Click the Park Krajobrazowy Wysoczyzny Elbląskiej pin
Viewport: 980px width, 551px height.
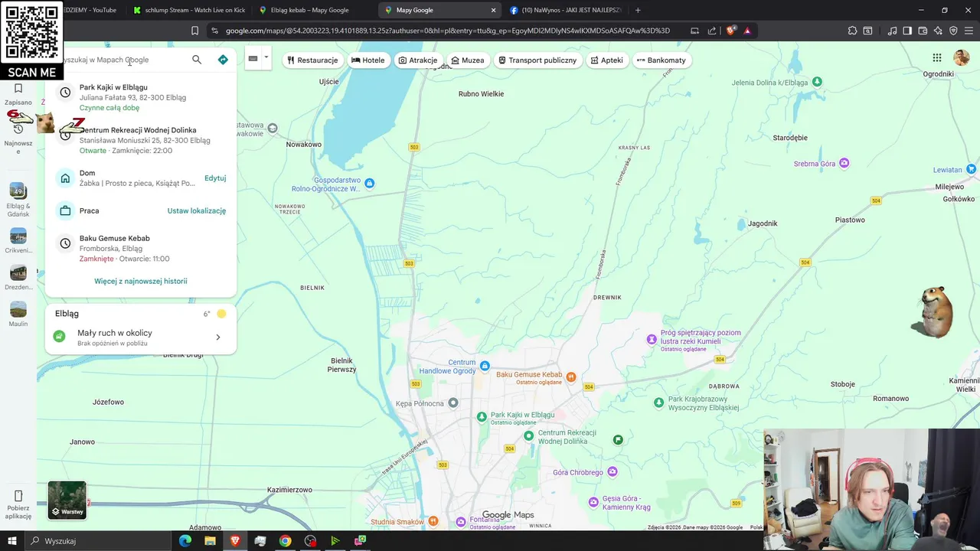click(x=659, y=402)
